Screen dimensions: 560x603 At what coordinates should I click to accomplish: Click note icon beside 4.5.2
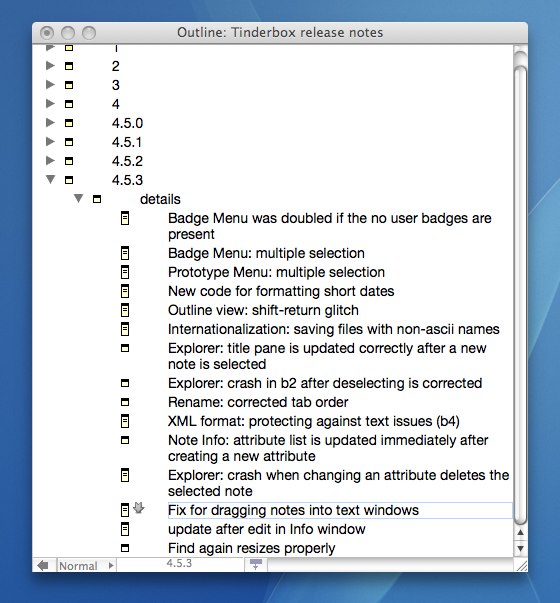(69, 161)
